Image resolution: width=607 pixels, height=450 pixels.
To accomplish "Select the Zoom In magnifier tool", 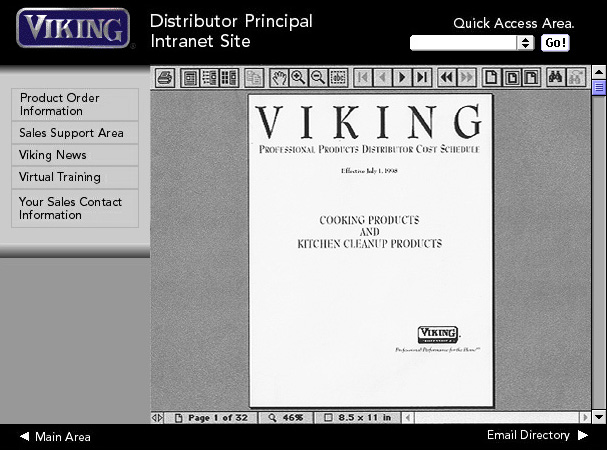I will coord(298,78).
